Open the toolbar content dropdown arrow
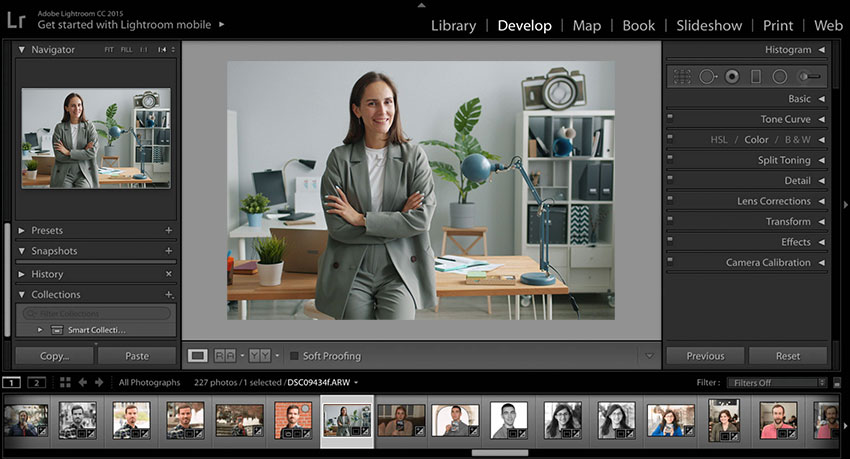This screenshot has height=459, width=850. (649, 356)
